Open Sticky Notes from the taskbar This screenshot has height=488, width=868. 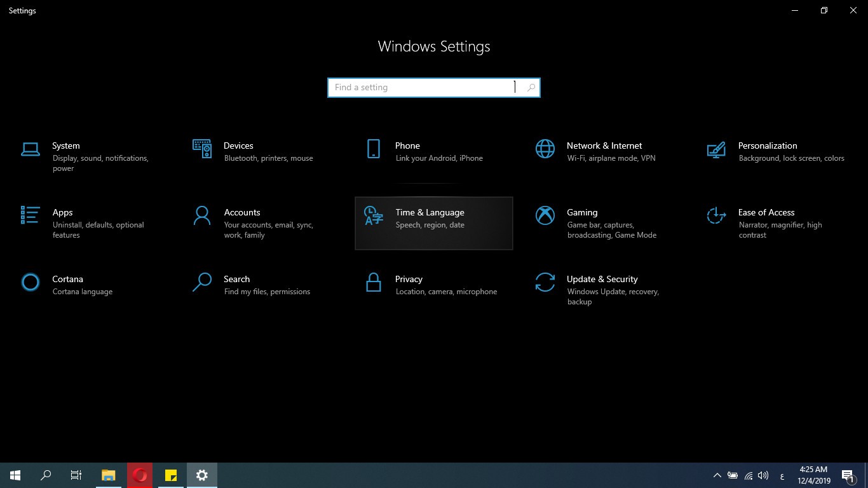pyautogui.click(x=171, y=475)
